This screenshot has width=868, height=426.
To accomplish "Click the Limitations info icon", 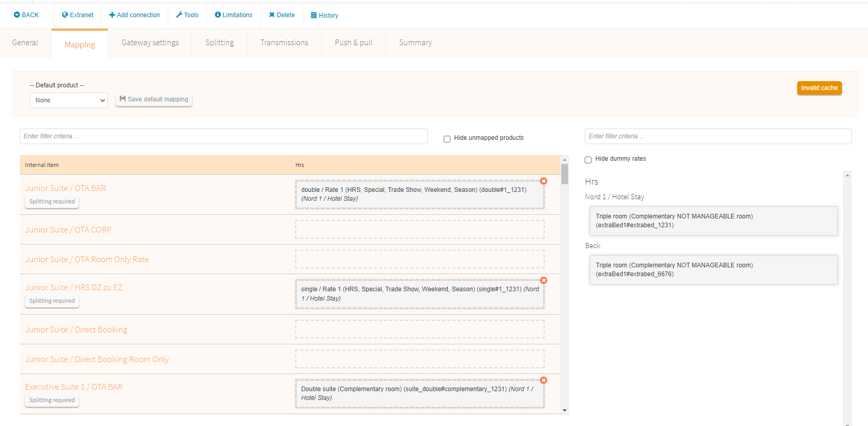I will [218, 15].
